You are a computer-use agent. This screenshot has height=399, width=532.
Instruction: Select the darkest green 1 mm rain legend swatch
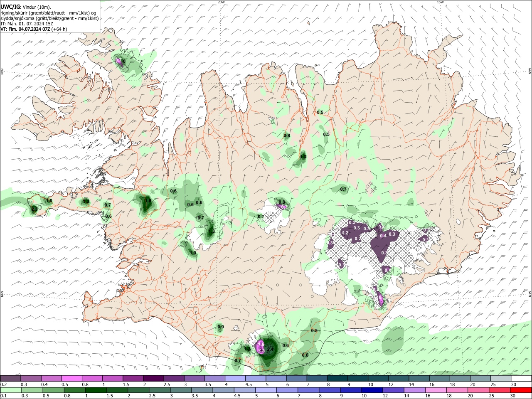tap(96, 390)
